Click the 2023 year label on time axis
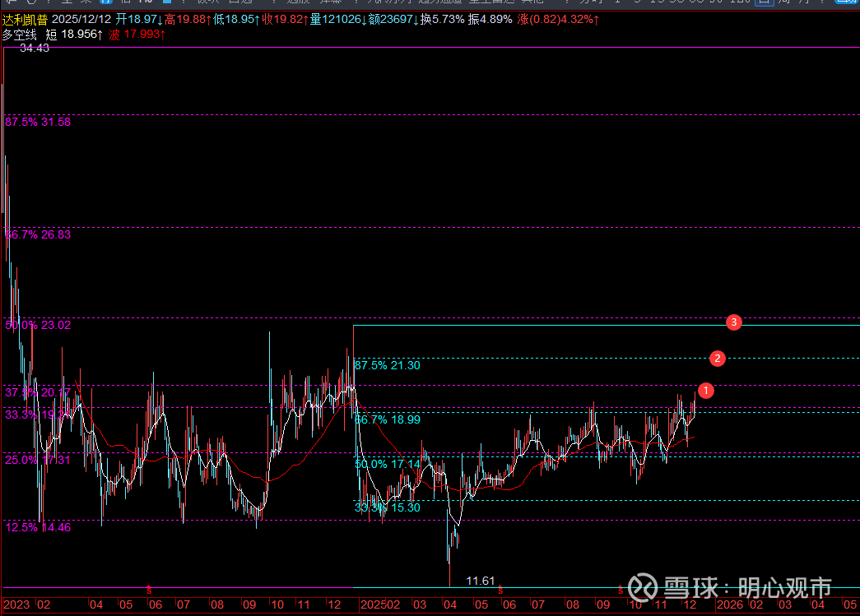Screen dimensions: 860x616 point(16,604)
